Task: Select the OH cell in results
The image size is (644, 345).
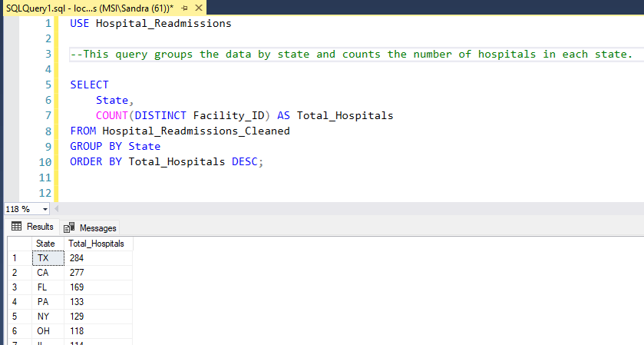Action: [x=48, y=331]
